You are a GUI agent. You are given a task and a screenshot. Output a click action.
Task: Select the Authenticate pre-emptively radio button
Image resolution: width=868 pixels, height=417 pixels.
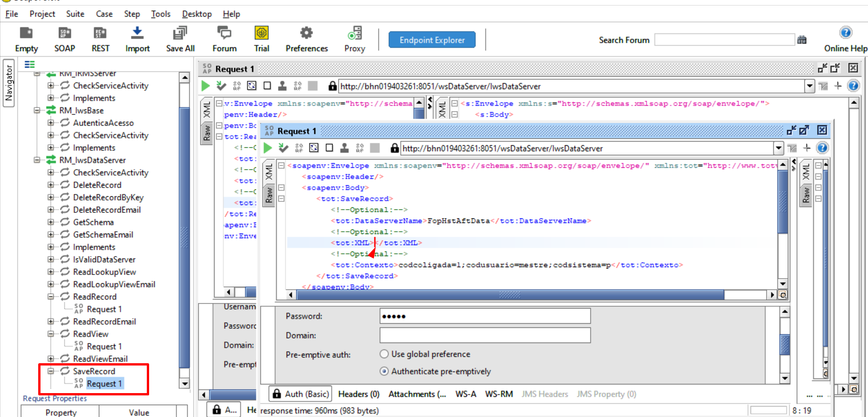click(x=384, y=371)
